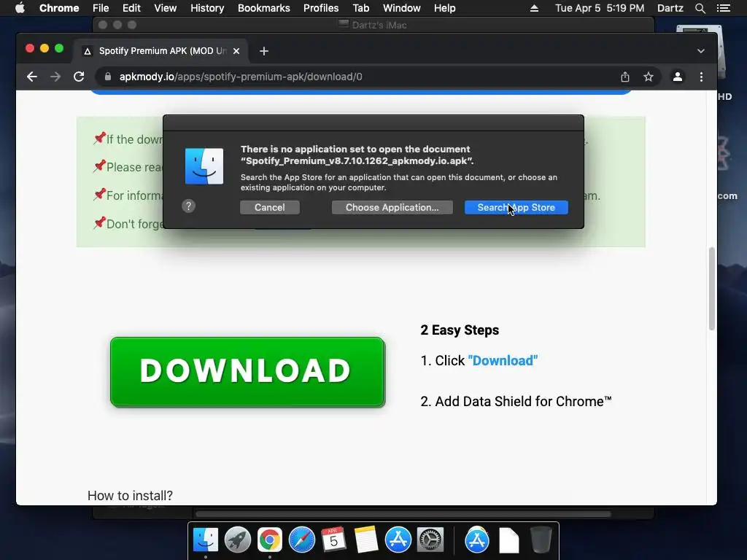
Task: Expand the tab search chevron
Action: pos(701,51)
